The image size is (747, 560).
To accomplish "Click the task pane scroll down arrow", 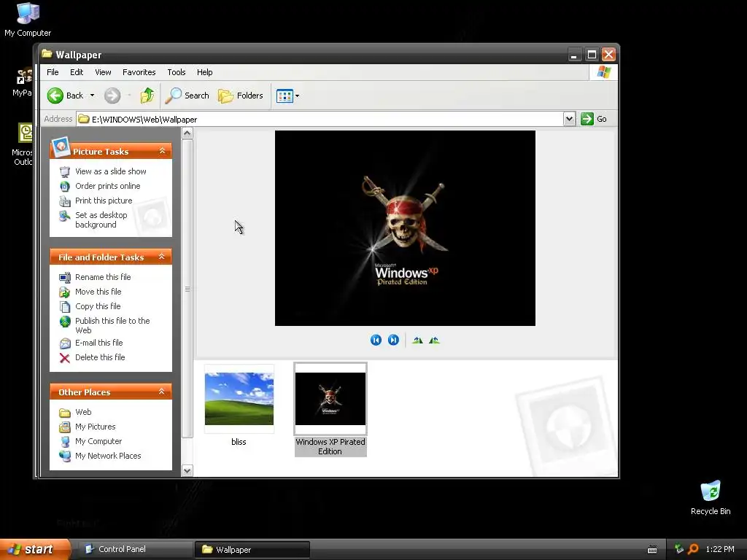I will [187, 471].
